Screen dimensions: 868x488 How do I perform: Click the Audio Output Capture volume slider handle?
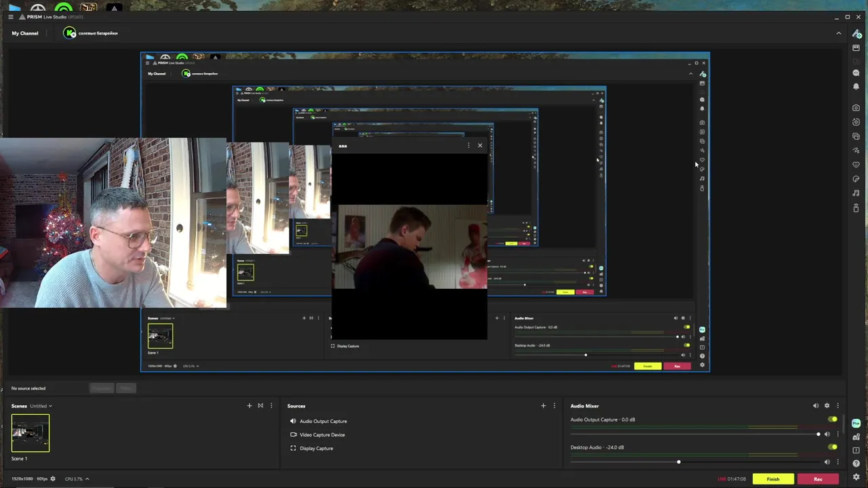point(818,434)
